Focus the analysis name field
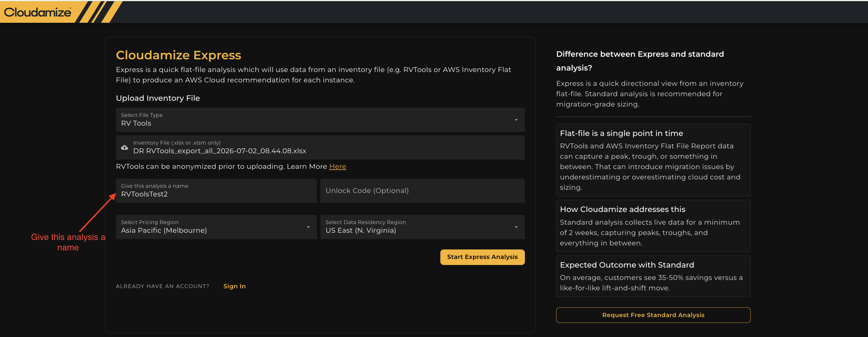Viewport: 868px width, 337px height. pyautogui.click(x=216, y=191)
